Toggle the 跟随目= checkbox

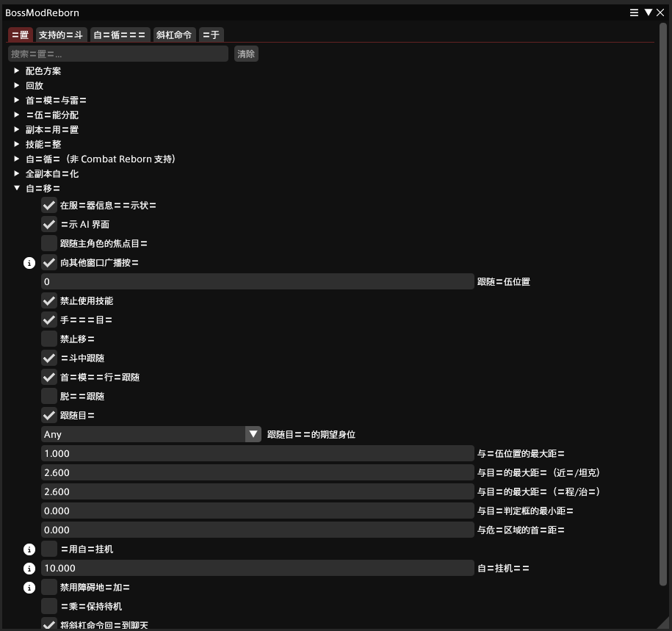pos(49,415)
